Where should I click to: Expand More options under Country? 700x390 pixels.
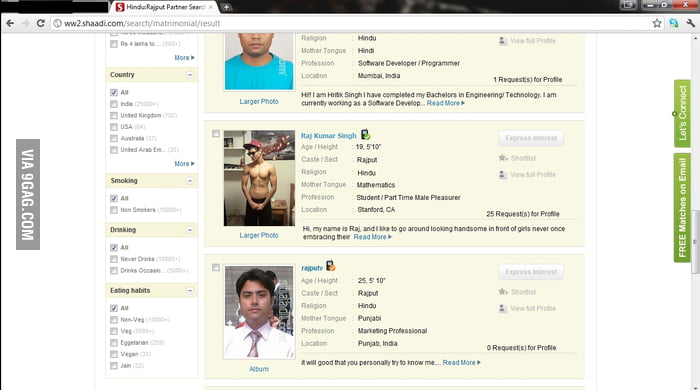tap(184, 164)
